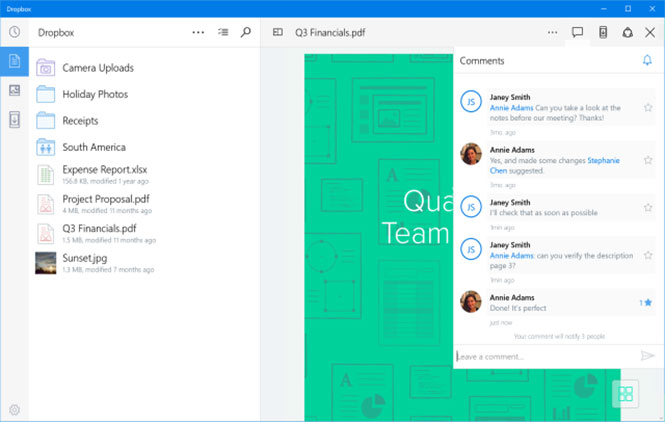
Task: Open Settings gear at bottom left
Action: (x=14, y=410)
